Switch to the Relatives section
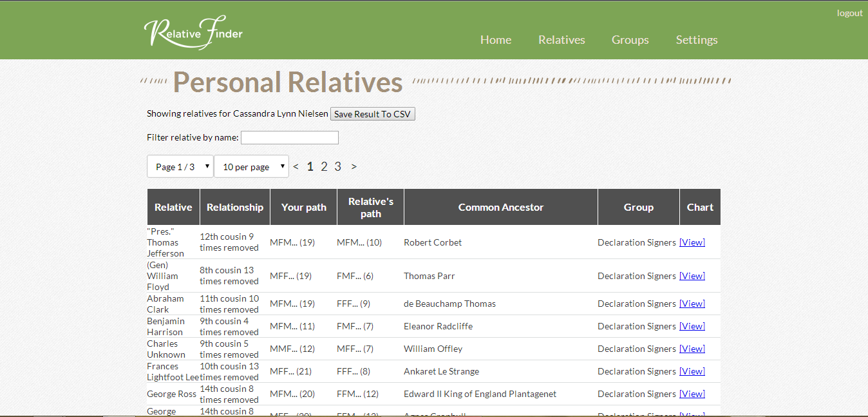This screenshot has width=868, height=417. [561, 40]
